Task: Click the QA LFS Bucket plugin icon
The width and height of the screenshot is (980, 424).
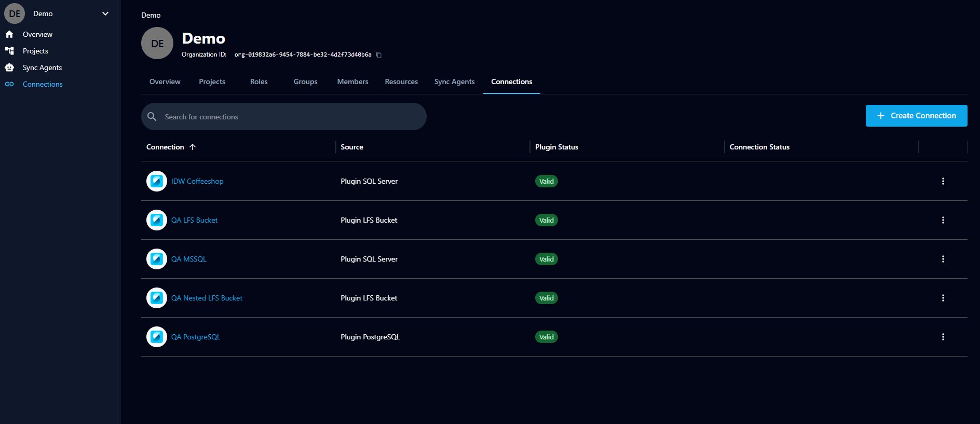Action: point(157,220)
